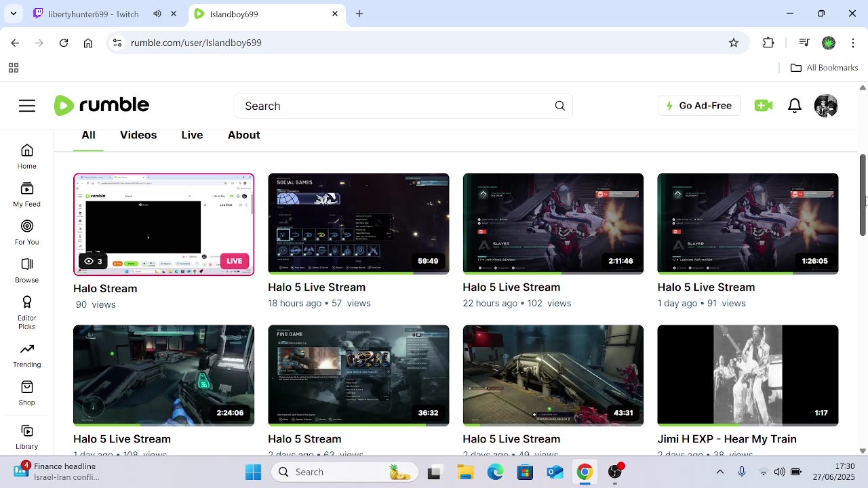Viewport: 868px width, 488px height.
Task: Click the Rumble logo
Action: [x=102, y=105]
